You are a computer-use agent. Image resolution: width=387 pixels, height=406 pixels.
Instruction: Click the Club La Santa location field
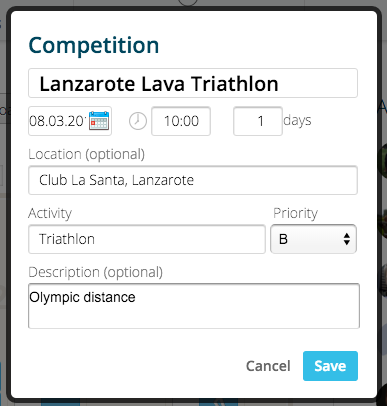tap(193, 180)
